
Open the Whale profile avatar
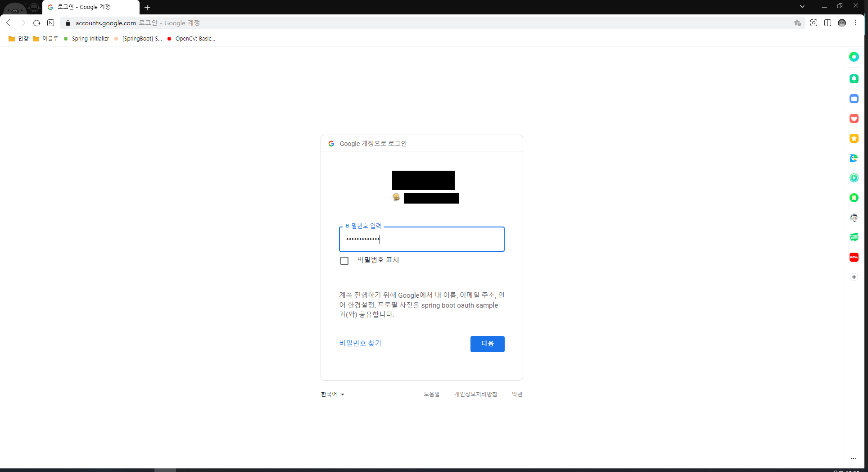842,23
